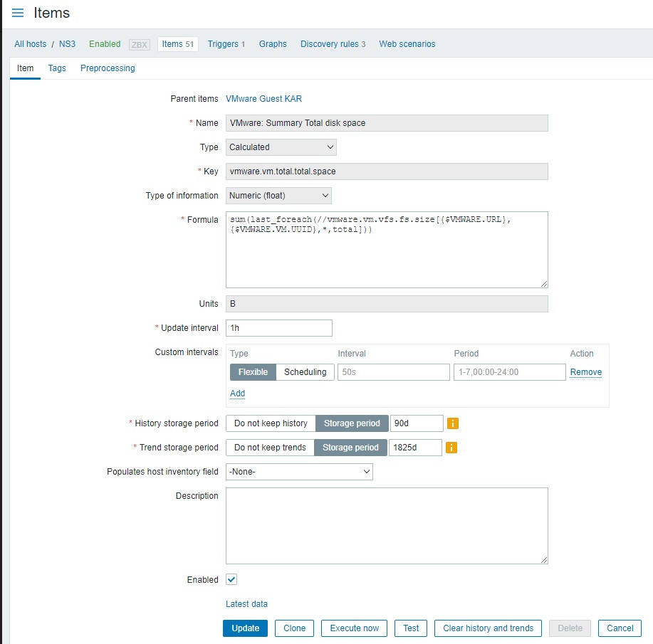Toggle the Enabled checkbox
The width and height of the screenshot is (653, 644).
point(231,579)
